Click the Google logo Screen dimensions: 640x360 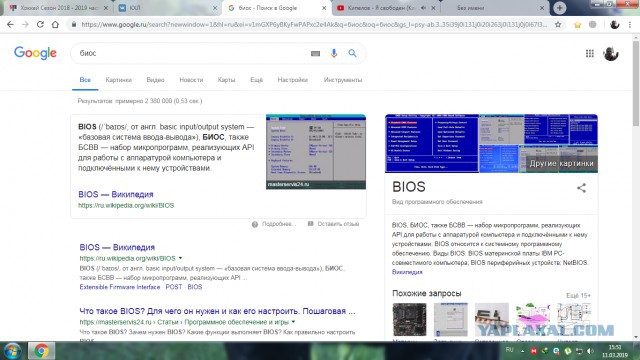pos(35,53)
